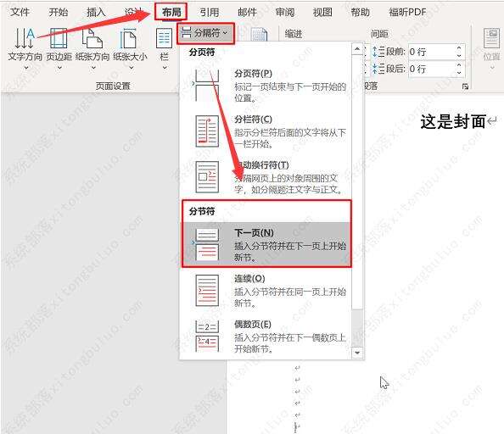Expand the 栏 dropdown arrow
Screen dimensions: 504x434
tap(165, 68)
